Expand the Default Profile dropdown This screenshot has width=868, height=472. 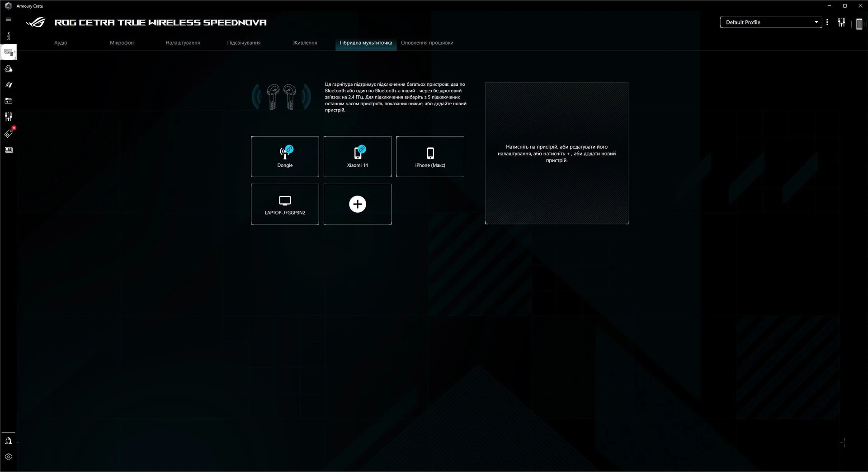tap(771, 22)
